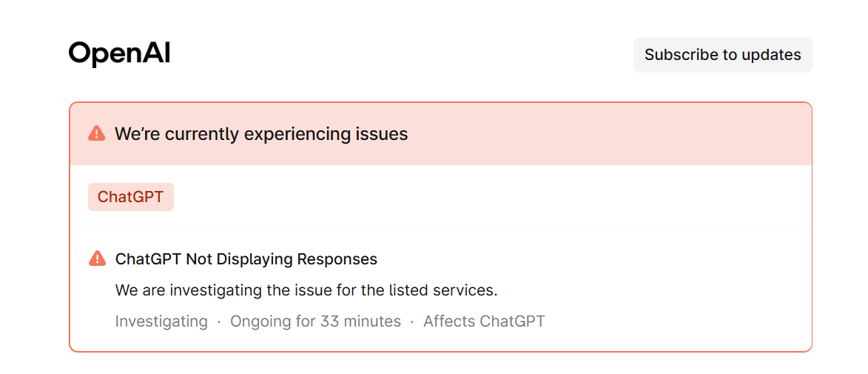Click the warning triangle in the pink banner
Screen dimensions: 868x374
pos(96,133)
